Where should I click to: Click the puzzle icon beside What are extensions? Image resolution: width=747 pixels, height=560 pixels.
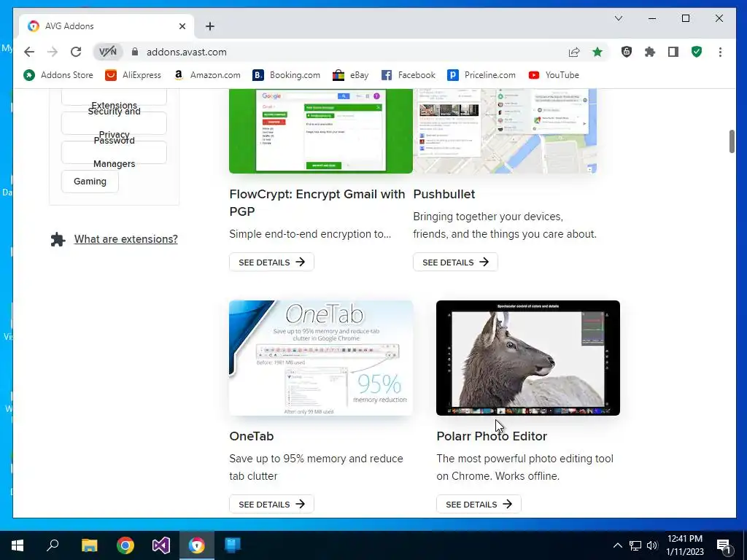(58, 239)
